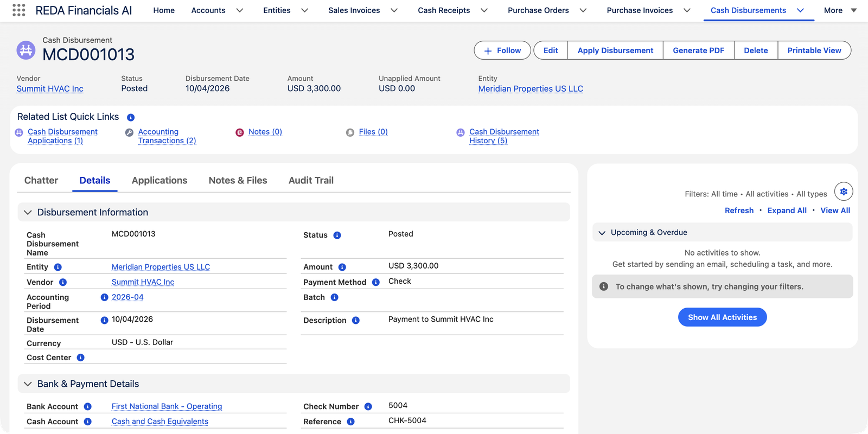868x434 pixels.
Task: Open the More navigation menu
Action: tap(840, 10)
